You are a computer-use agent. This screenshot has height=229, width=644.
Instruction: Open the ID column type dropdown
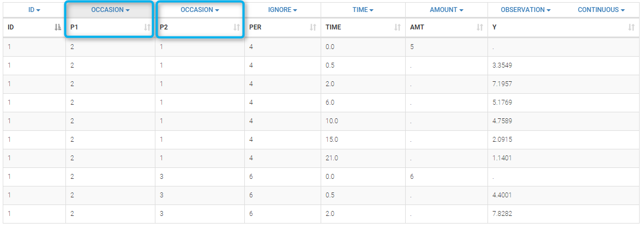coord(33,10)
